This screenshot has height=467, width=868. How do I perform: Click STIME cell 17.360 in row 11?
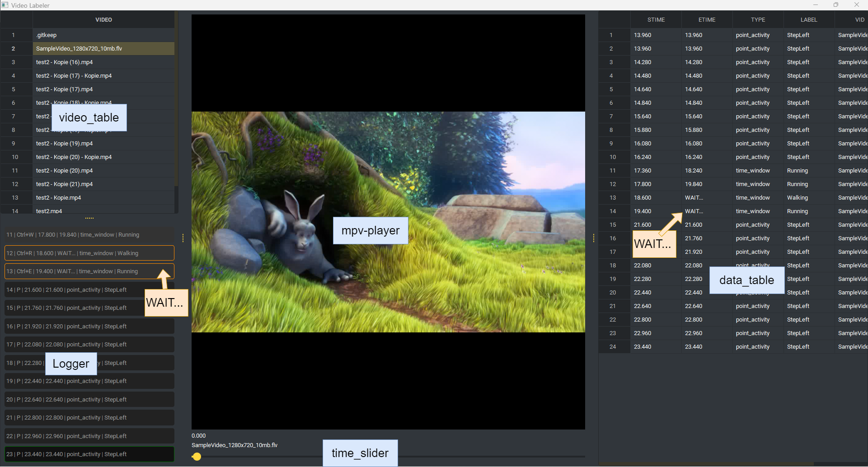(x=656, y=171)
